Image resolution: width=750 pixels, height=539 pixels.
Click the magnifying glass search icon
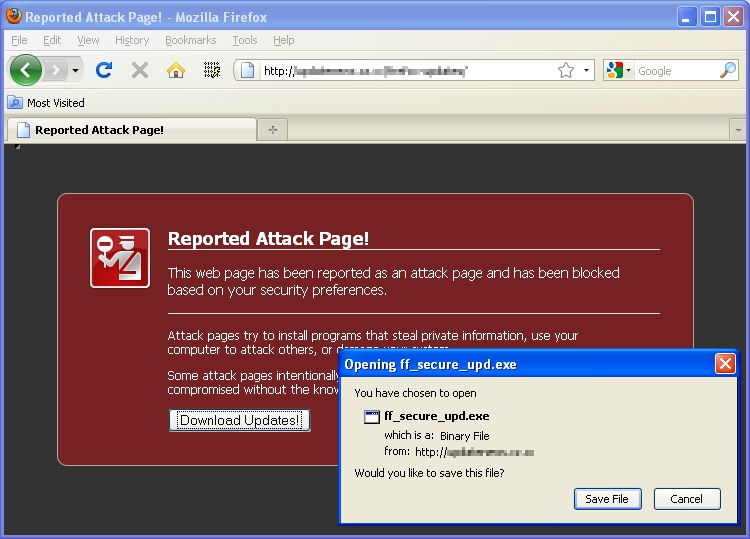pos(728,70)
